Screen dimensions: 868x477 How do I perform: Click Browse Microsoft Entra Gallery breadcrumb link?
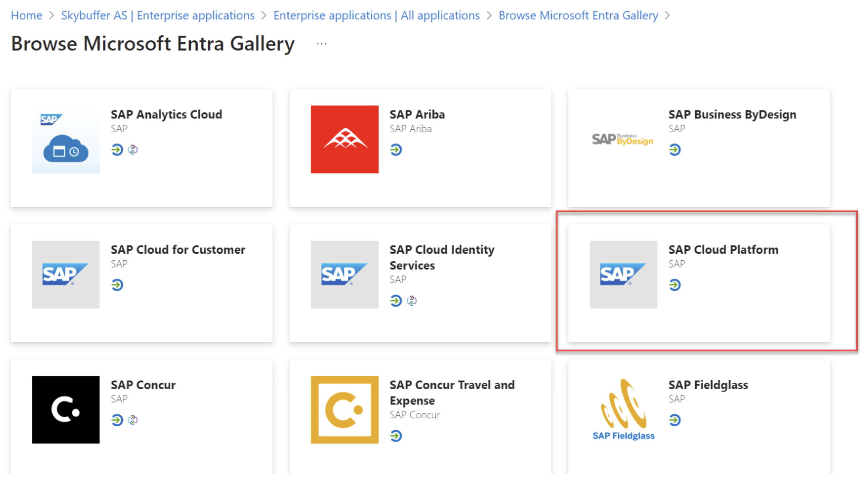coord(578,15)
